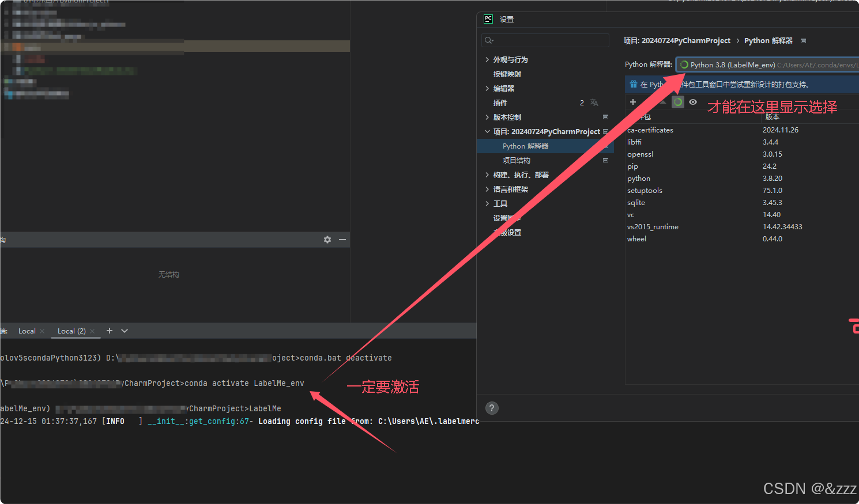The image size is (859, 504).
Task: Click the version 2024.11.26 cell
Action: [781, 130]
